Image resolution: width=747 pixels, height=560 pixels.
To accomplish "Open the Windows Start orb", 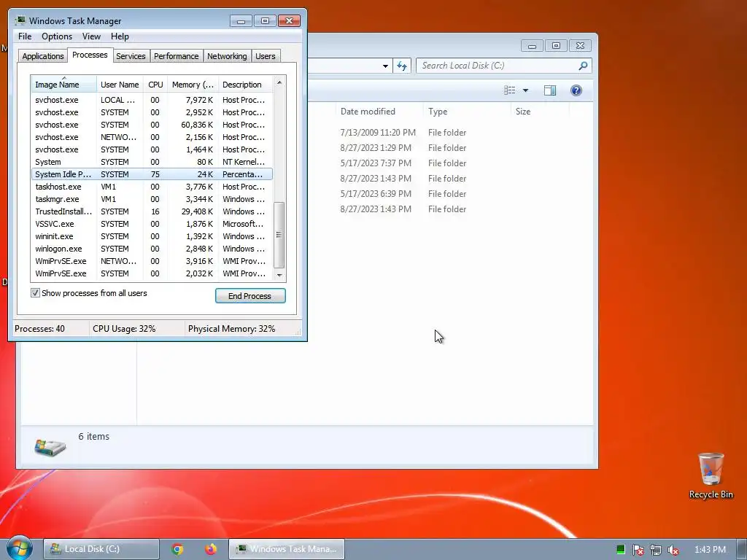I will tap(19, 548).
